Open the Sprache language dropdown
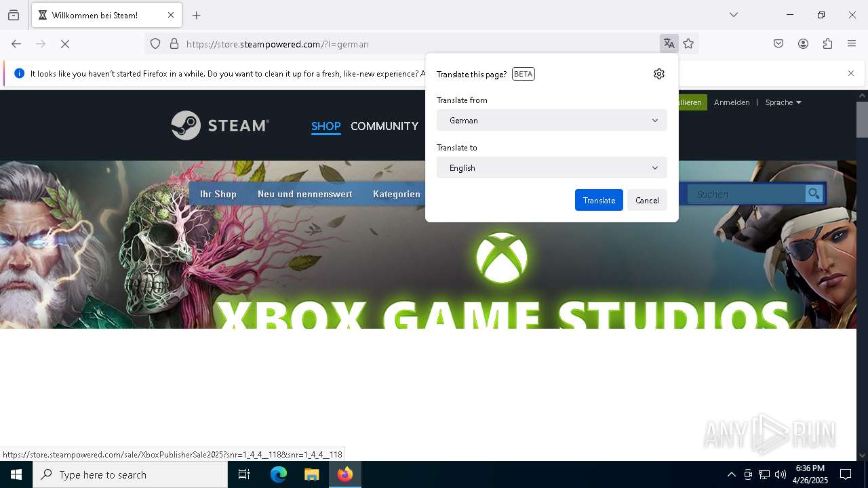This screenshot has height=488, width=868. tap(783, 102)
